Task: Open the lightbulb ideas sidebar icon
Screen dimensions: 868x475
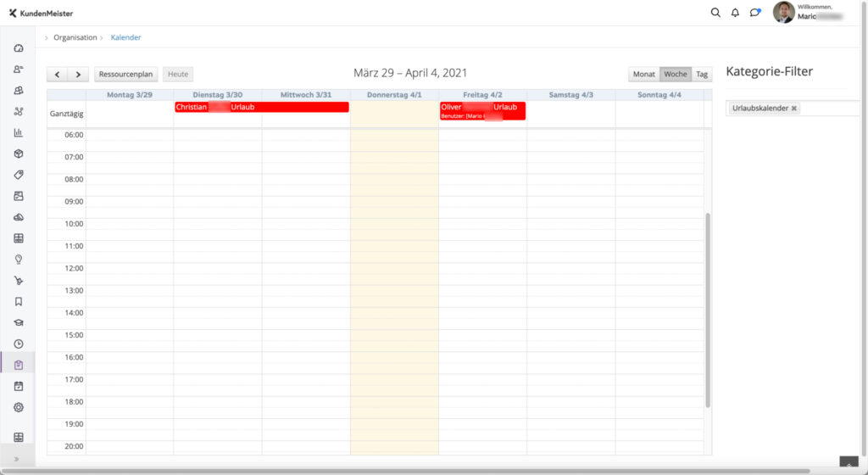Action: pyautogui.click(x=19, y=259)
